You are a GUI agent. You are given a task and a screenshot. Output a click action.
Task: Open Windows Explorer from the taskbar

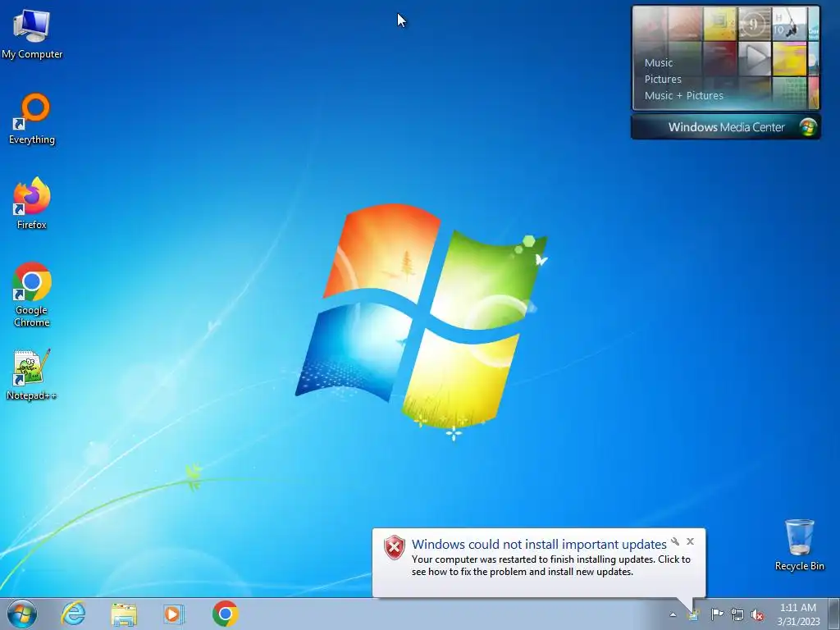124,614
